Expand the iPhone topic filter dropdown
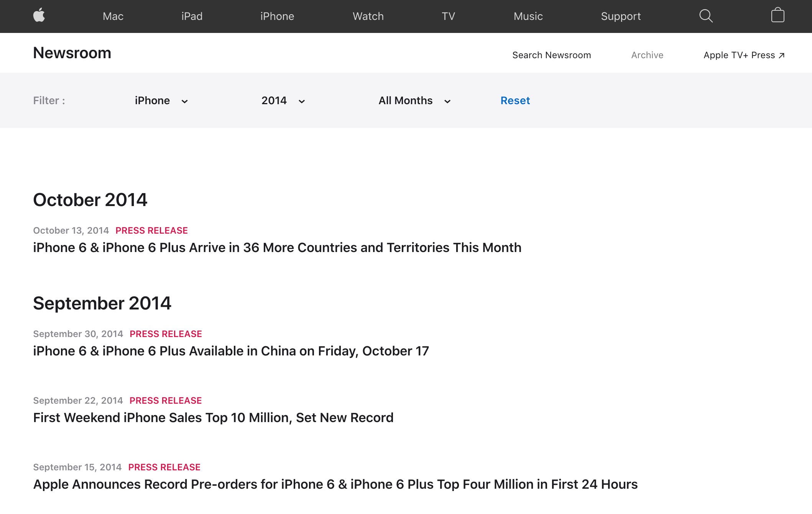The height and width of the screenshot is (514, 812). [161, 101]
